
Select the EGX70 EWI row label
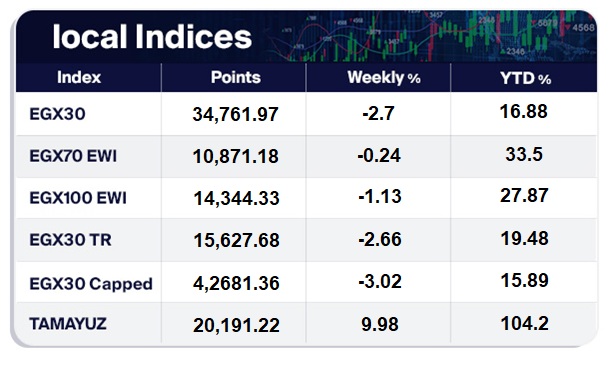(x=73, y=156)
